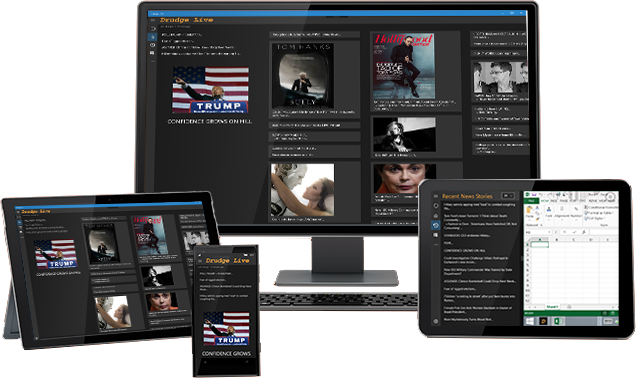Open the Tom Hanks Sully poster on monitor
Screen dimensions: 636x378
click(303, 75)
